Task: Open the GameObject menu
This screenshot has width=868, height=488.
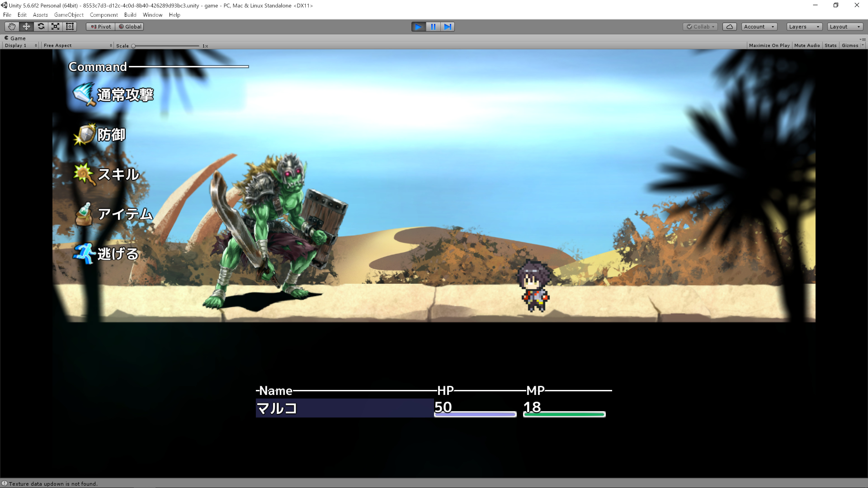Action: pyautogui.click(x=69, y=15)
